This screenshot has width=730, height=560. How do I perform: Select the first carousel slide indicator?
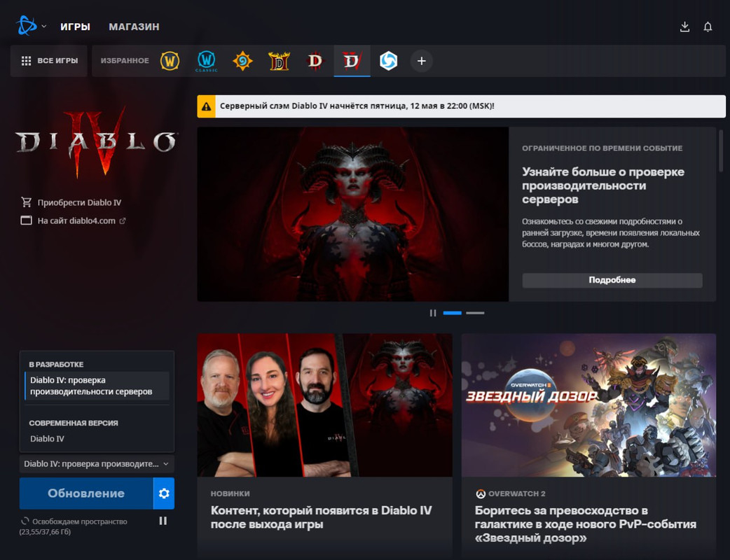[x=452, y=313]
